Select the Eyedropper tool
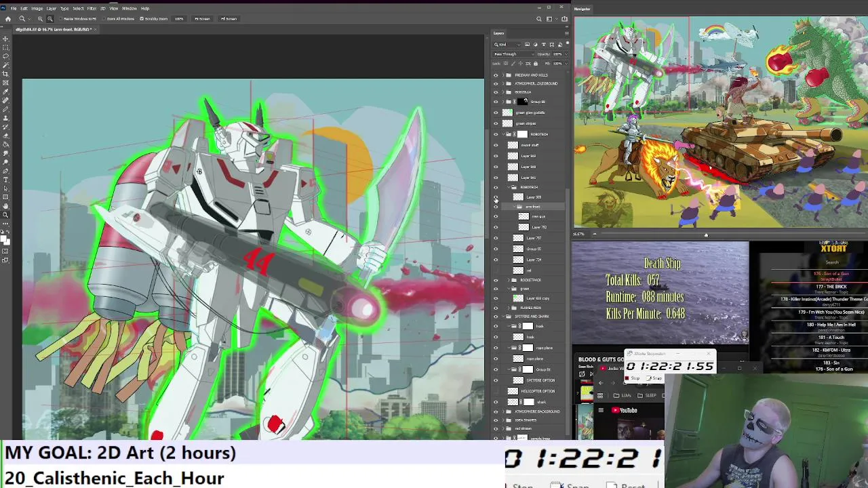 [5, 91]
